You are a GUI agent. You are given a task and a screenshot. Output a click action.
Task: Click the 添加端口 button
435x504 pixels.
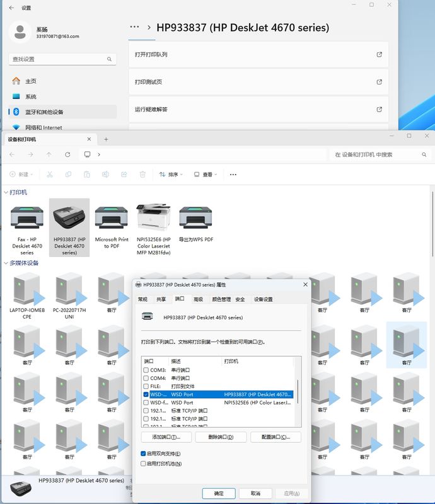pyautogui.click(x=166, y=437)
